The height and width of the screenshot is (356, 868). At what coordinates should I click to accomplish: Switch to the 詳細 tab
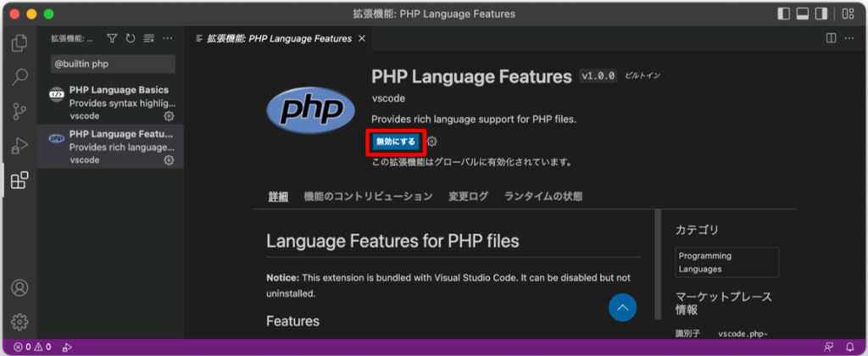tap(278, 197)
